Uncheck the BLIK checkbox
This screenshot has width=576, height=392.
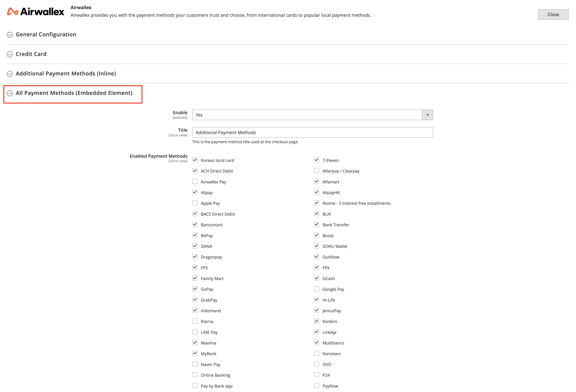tap(317, 214)
